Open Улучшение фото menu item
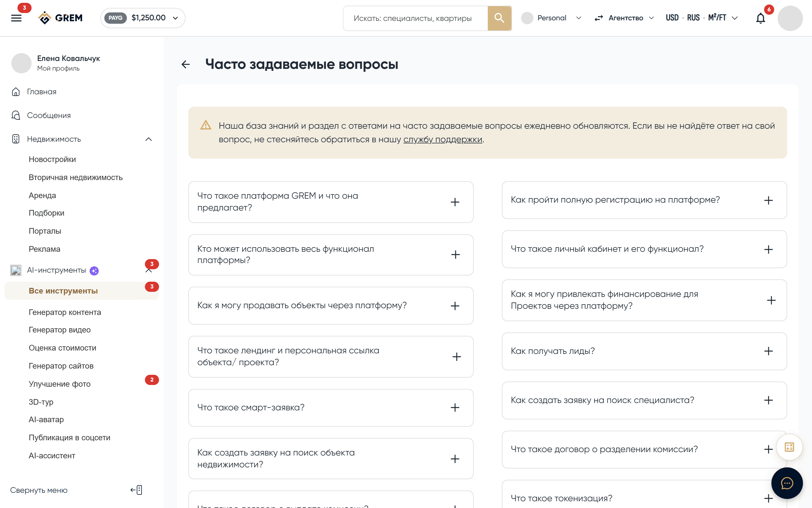The height and width of the screenshot is (508, 812). (x=60, y=384)
